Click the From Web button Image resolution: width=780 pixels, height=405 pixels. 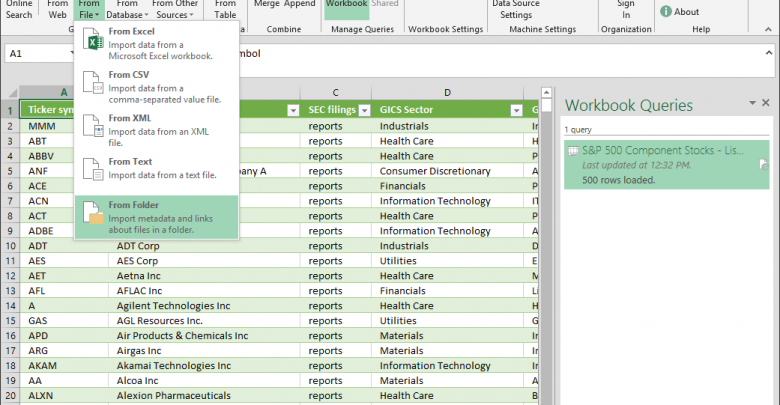coord(57,9)
